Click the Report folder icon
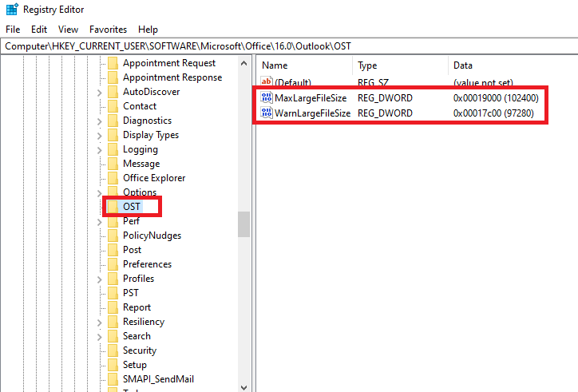The width and height of the screenshot is (578, 392). pyautogui.click(x=113, y=307)
